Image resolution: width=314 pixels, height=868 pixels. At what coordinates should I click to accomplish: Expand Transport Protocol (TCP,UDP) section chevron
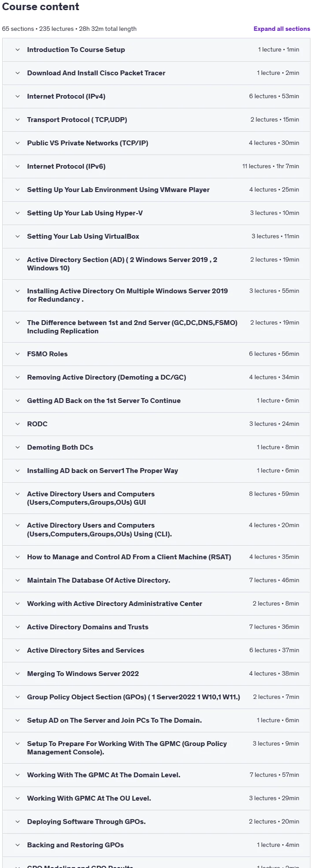tap(18, 120)
